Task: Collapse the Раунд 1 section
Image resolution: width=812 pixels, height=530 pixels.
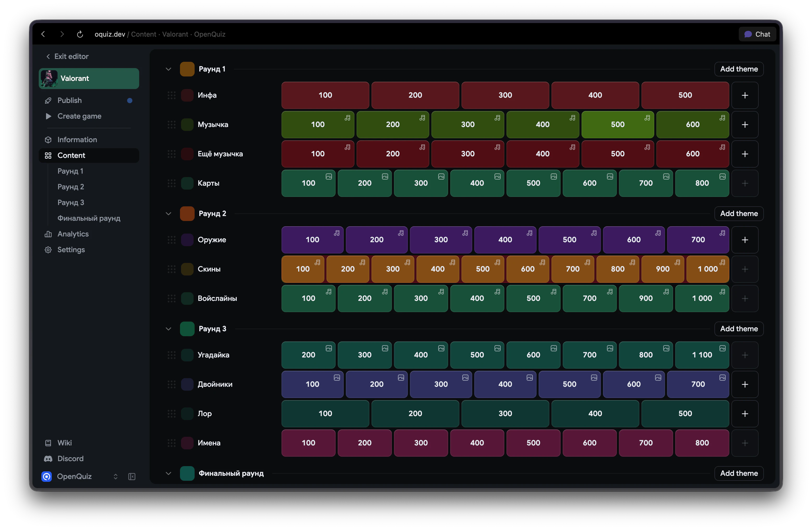Action: point(168,69)
